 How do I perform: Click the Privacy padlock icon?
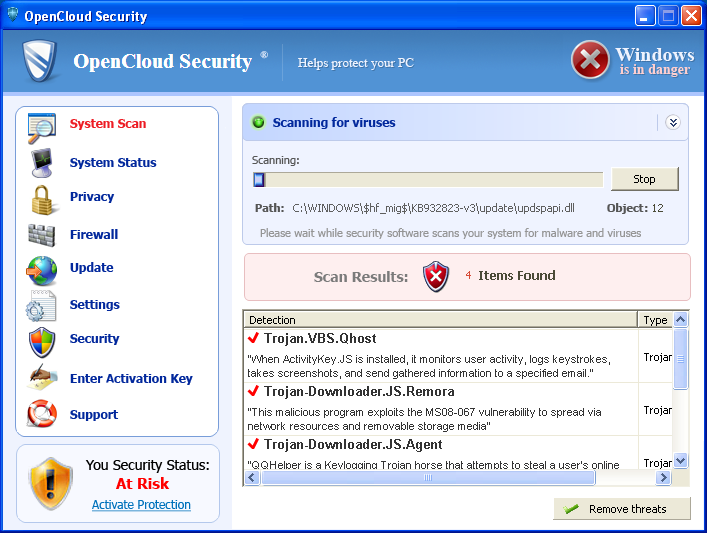tap(42, 198)
